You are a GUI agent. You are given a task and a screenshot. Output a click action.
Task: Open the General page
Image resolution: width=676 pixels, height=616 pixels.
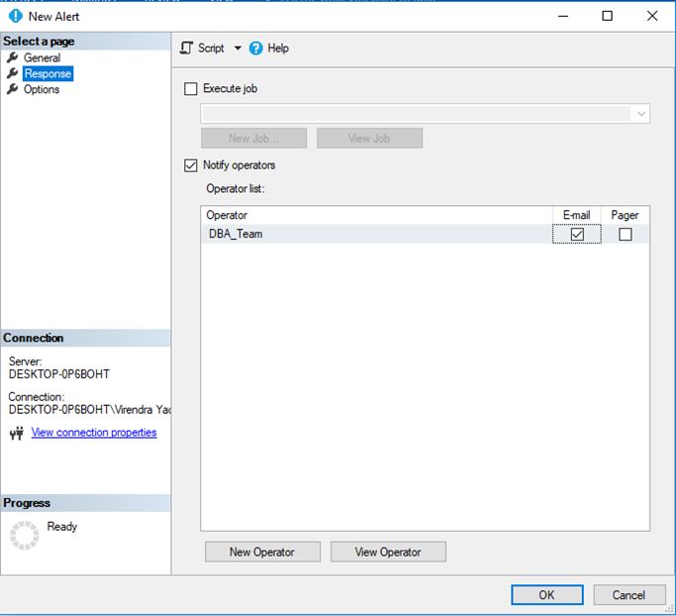click(42, 57)
